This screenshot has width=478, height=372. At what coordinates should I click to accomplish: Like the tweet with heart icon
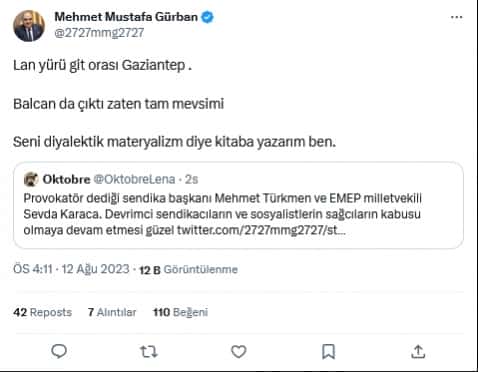click(x=239, y=352)
